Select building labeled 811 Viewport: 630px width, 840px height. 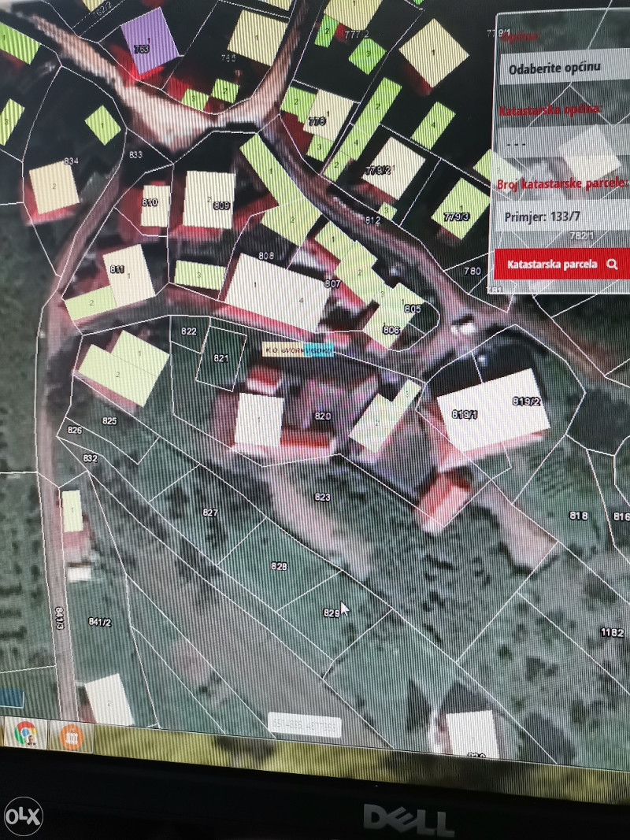pyautogui.click(x=128, y=275)
